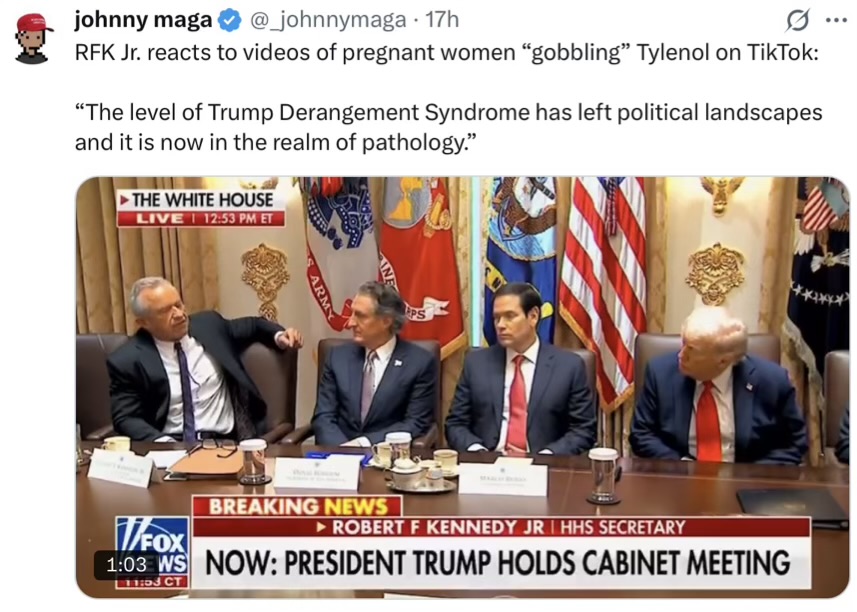The width and height of the screenshot is (857, 612).
Task: Click the 12:53 PM ET time label
Action: (237, 219)
